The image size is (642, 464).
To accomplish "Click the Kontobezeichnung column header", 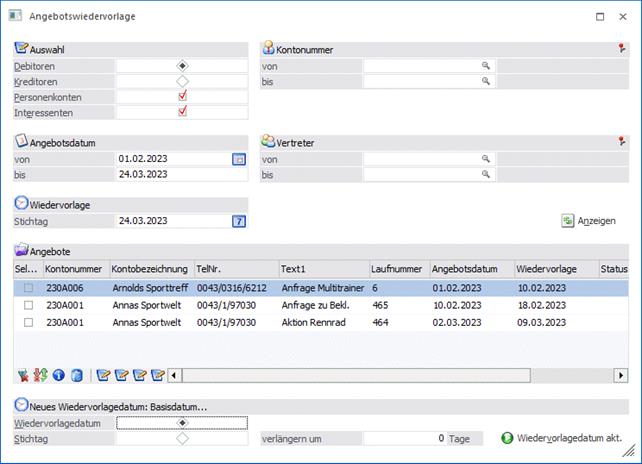I will (x=150, y=268).
